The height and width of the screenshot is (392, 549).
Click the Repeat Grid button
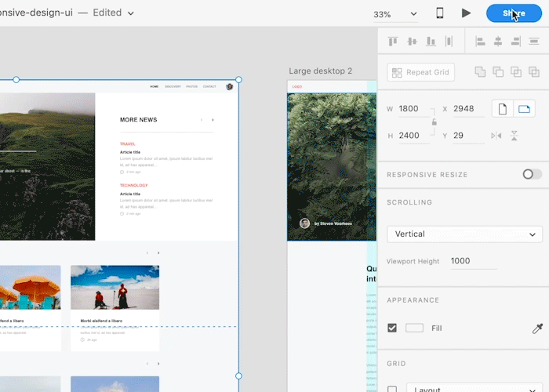point(421,72)
